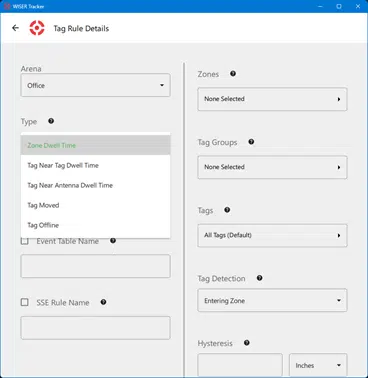Maximize the WISER Tracker window
Viewport: 368px width, 378px height.
click(339, 6)
